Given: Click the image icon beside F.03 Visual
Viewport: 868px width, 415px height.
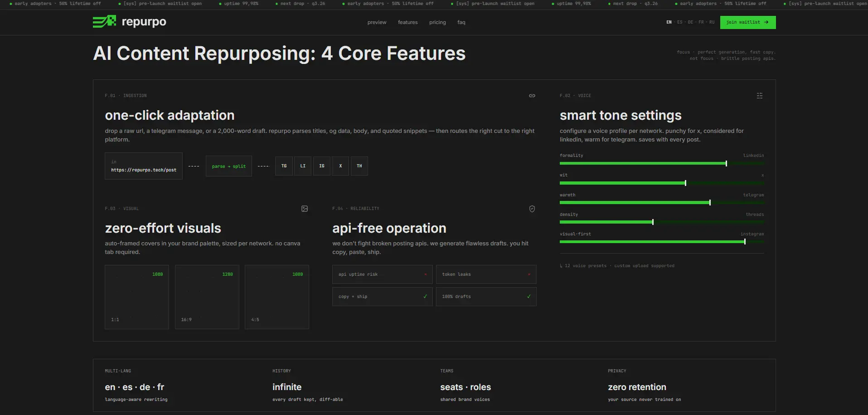Looking at the screenshot, I should tap(305, 209).
